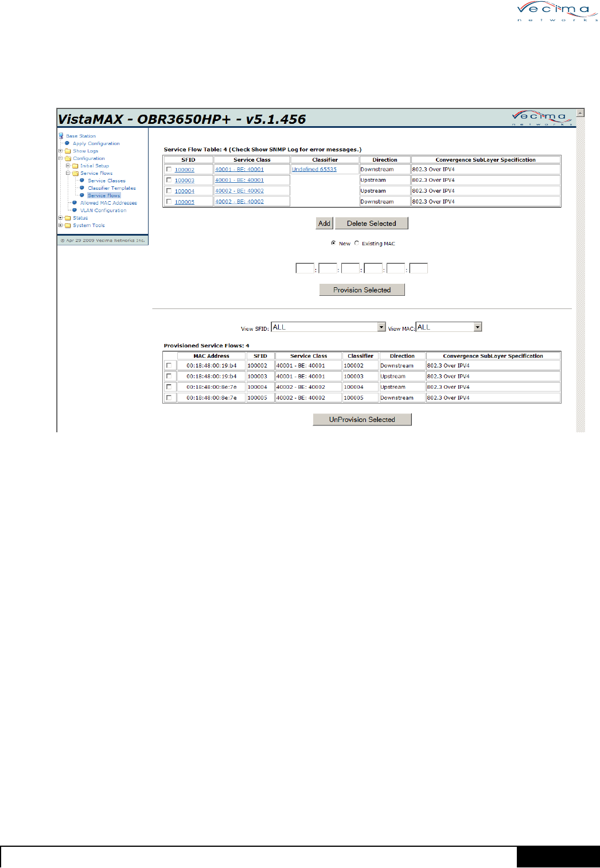The image size is (600, 868).
Task: Open SFID 100004 link
Action: (x=185, y=191)
